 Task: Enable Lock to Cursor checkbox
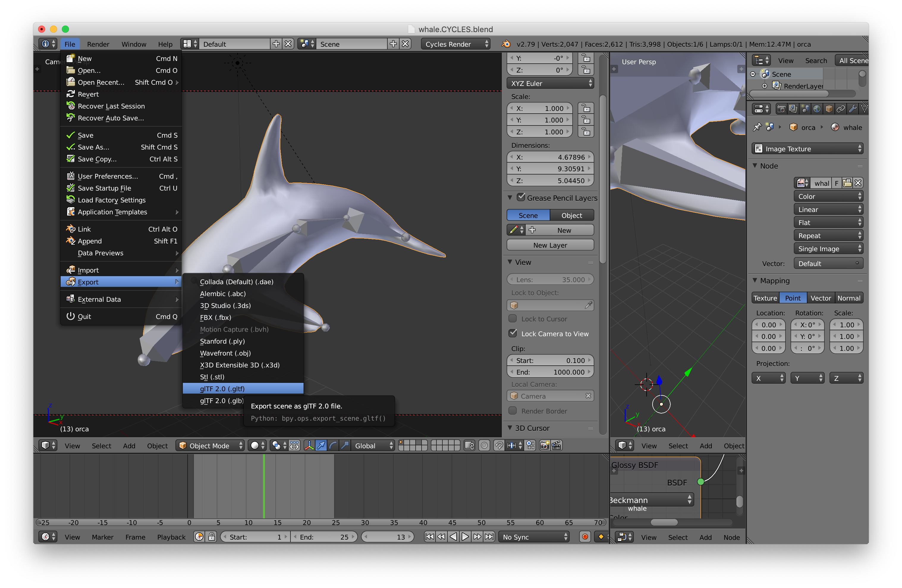pyautogui.click(x=513, y=319)
